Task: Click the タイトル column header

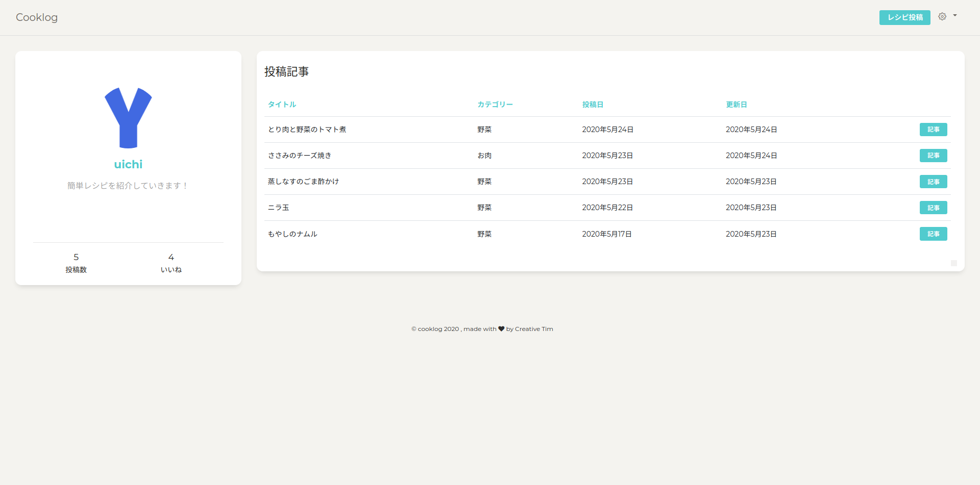Action: click(282, 105)
